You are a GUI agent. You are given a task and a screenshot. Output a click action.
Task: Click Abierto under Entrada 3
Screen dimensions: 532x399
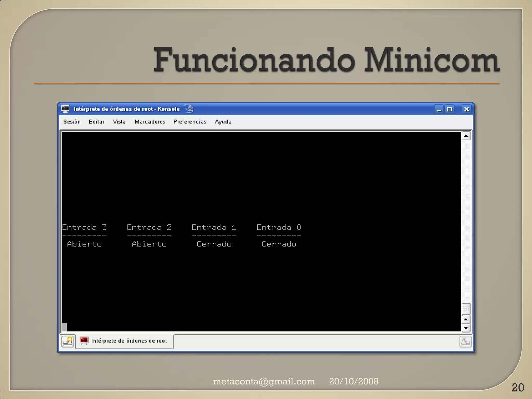point(84,244)
